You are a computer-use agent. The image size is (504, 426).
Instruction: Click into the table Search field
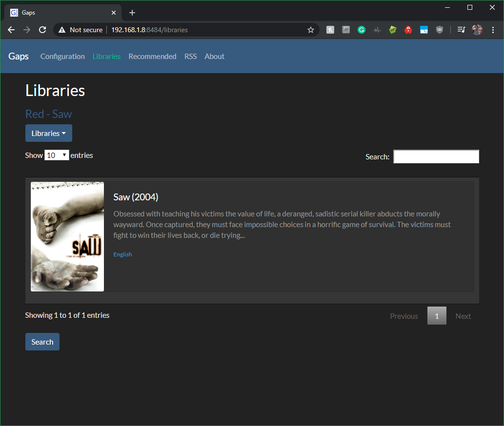click(x=436, y=156)
